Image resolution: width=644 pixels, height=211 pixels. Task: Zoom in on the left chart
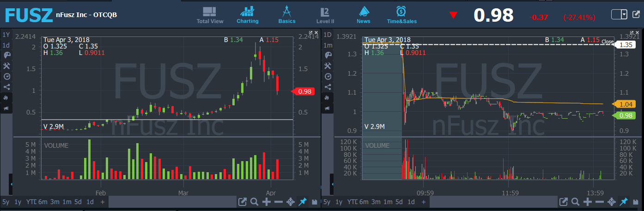[266, 202]
